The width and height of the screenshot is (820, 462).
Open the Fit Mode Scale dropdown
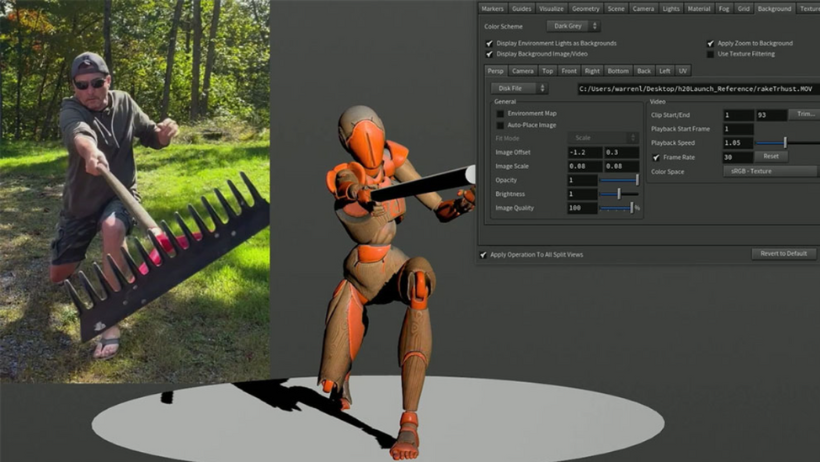[603, 138]
